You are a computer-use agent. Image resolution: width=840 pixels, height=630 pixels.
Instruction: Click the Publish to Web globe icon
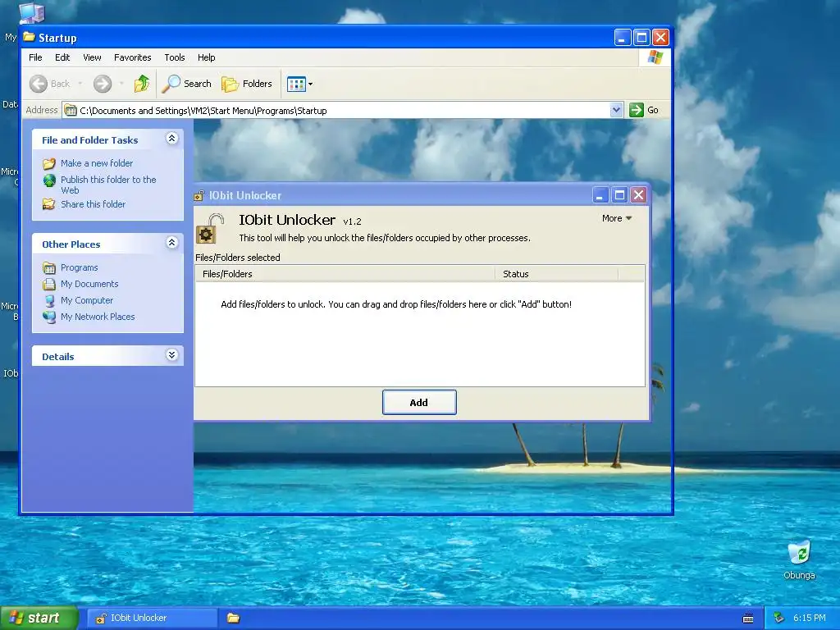(x=49, y=180)
